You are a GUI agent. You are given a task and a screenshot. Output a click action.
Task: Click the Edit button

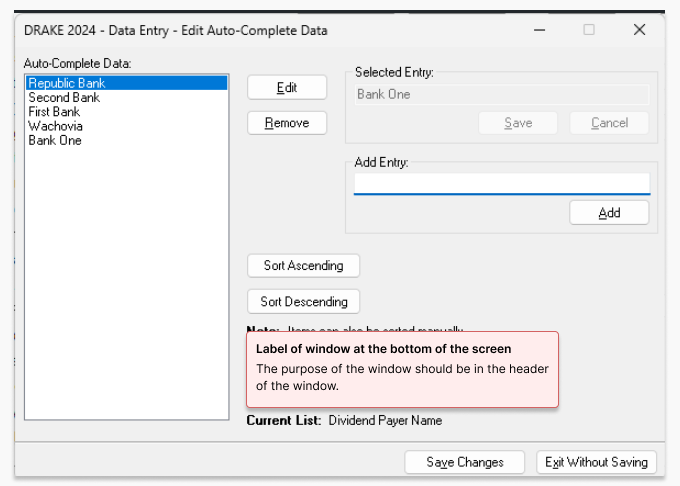point(287,87)
